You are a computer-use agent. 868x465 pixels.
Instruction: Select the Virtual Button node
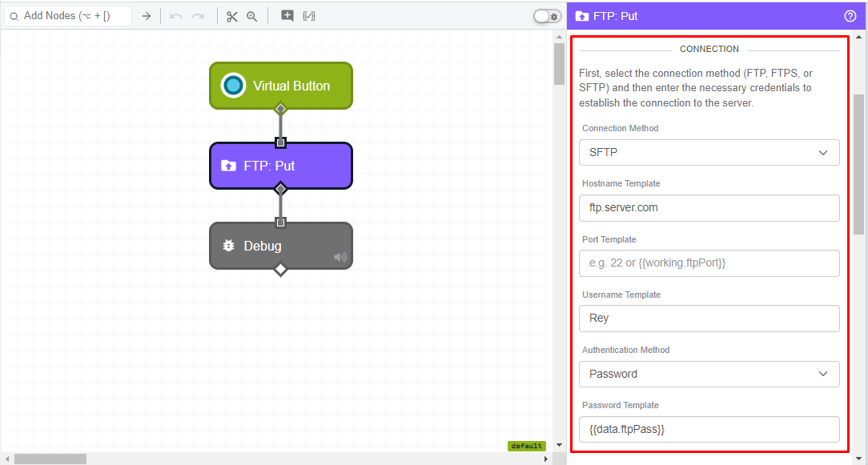(x=281, y=86)
